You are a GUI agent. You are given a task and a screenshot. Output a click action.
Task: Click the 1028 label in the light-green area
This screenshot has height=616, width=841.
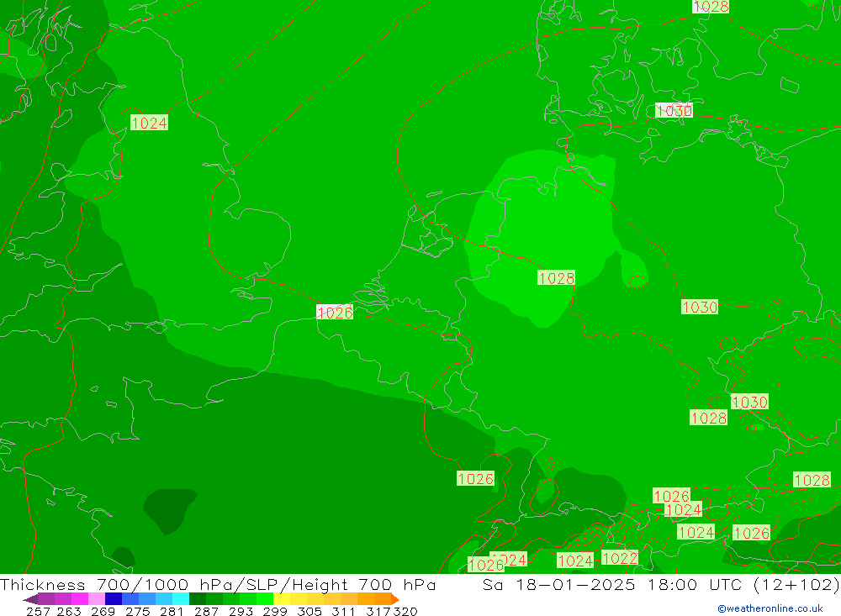tap(556, 278)
